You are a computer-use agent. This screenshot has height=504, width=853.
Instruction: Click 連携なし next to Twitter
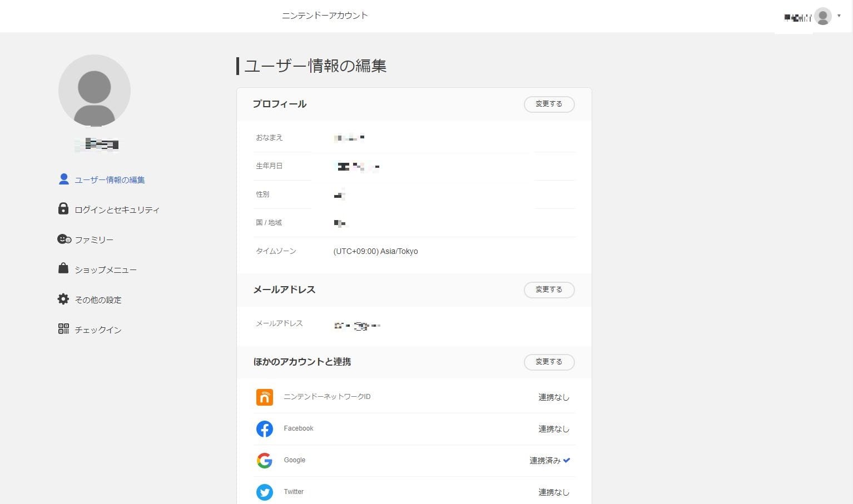554,492
